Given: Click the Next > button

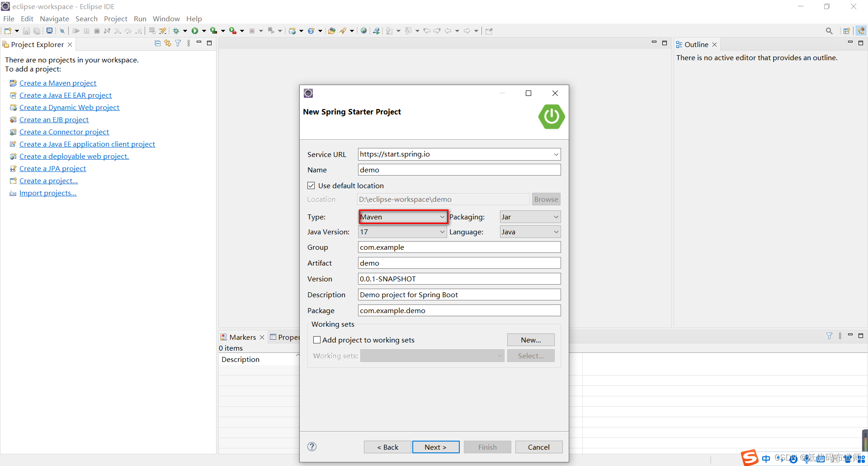Looking at the screenshot, I should click(x=436, y=447).
